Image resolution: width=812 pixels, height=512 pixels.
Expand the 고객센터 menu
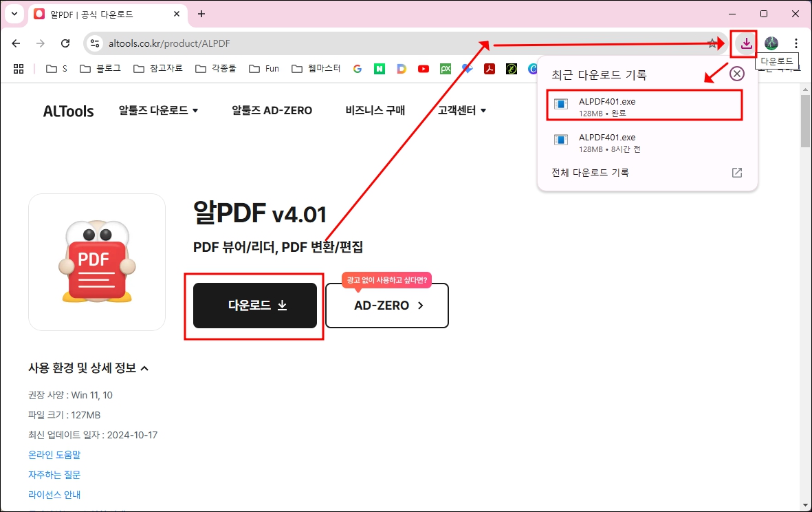pyautogui.click(x=462, y=110)
